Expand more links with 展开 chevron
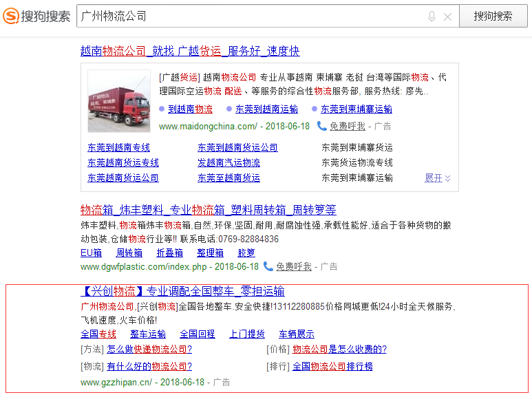532x395 pixels. 438,178
